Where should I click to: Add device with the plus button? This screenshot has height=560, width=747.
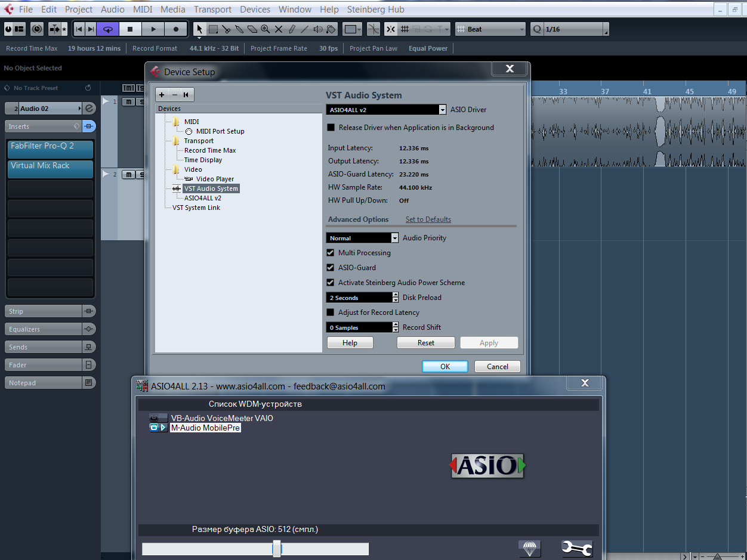click(x=162, y=95)
